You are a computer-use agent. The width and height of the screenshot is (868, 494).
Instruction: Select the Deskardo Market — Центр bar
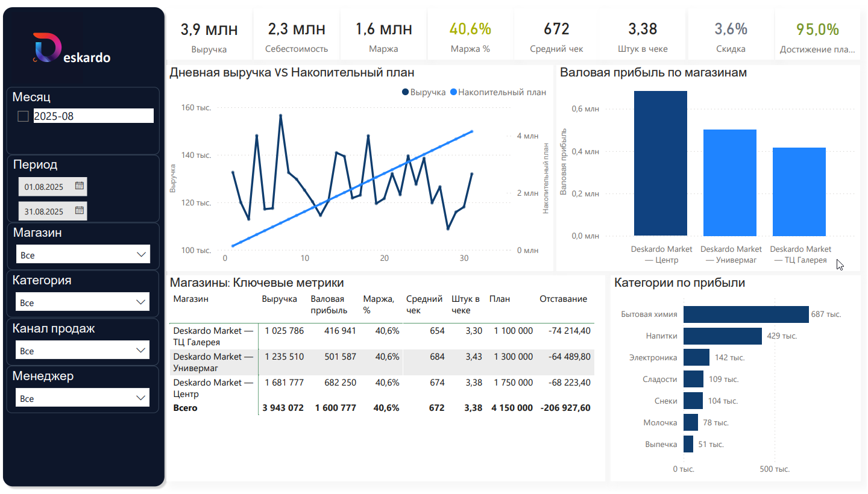pos(660,163)
